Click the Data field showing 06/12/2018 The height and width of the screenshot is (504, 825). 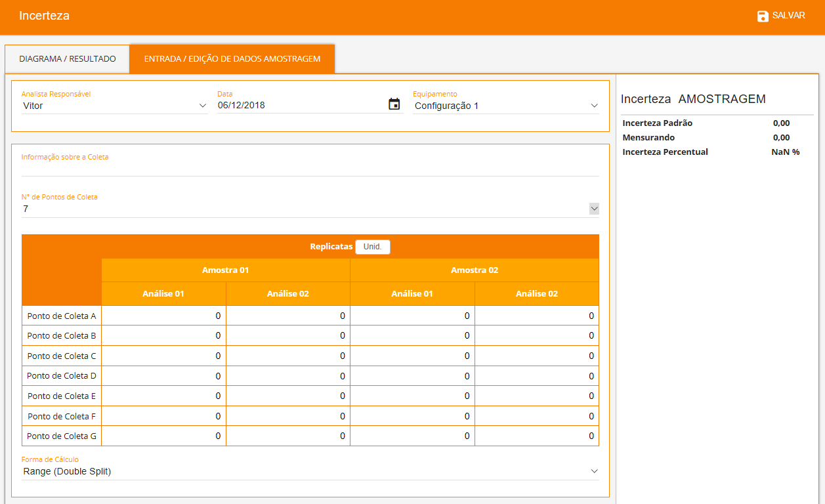point(301,106)
